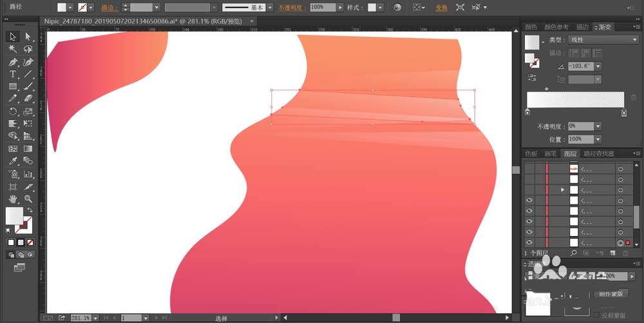Switch to the 路径查找器 panel tab
644x323 pixels.
coord(599,153)
